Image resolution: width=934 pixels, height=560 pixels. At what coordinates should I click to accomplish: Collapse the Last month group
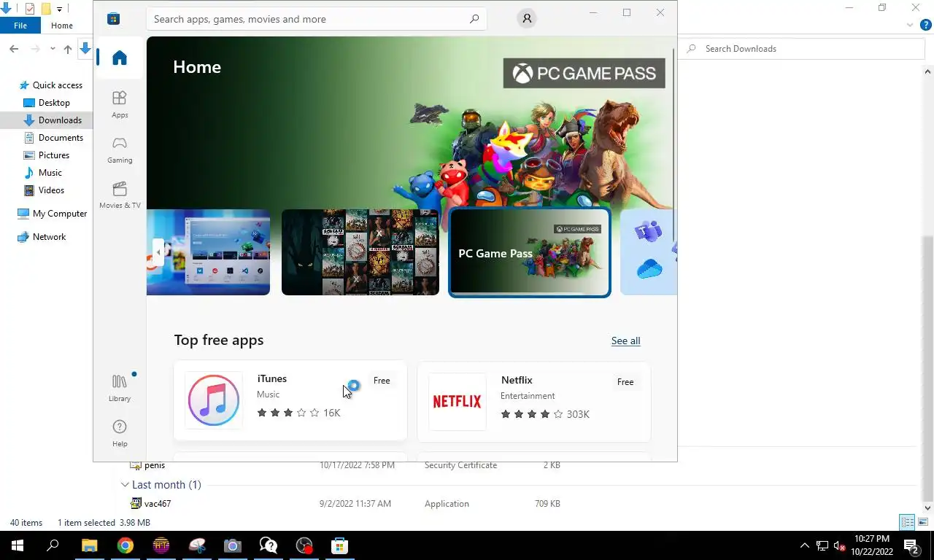125,485
